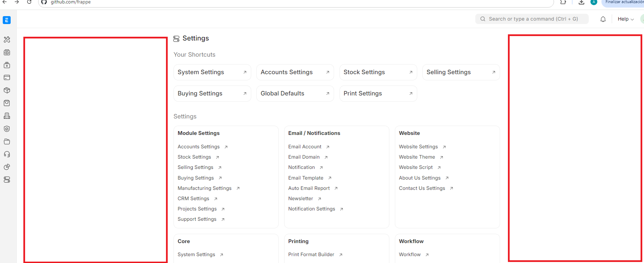
Task: Expand the Help dropdown menu
Action: (626, 19)
